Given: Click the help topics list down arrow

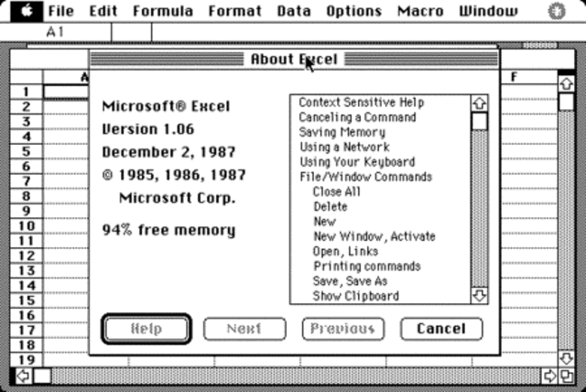Looking at the screenshot, I should point(480,296).
